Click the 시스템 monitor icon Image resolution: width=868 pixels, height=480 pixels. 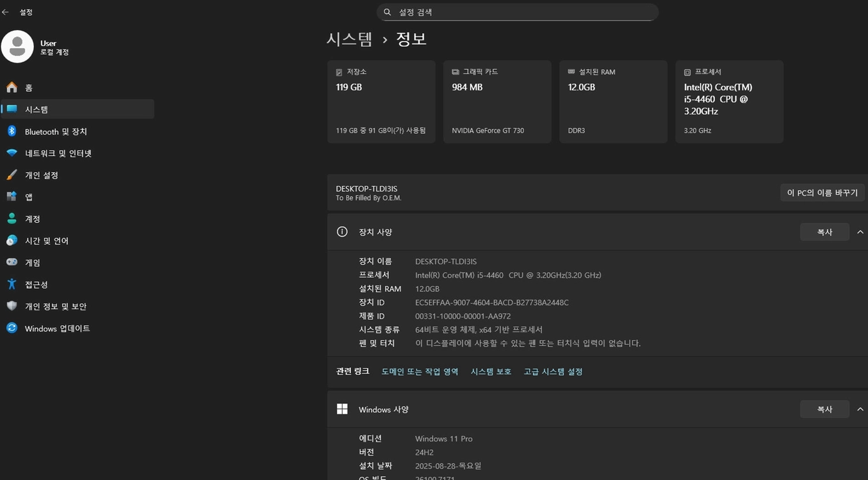(12, 109)
